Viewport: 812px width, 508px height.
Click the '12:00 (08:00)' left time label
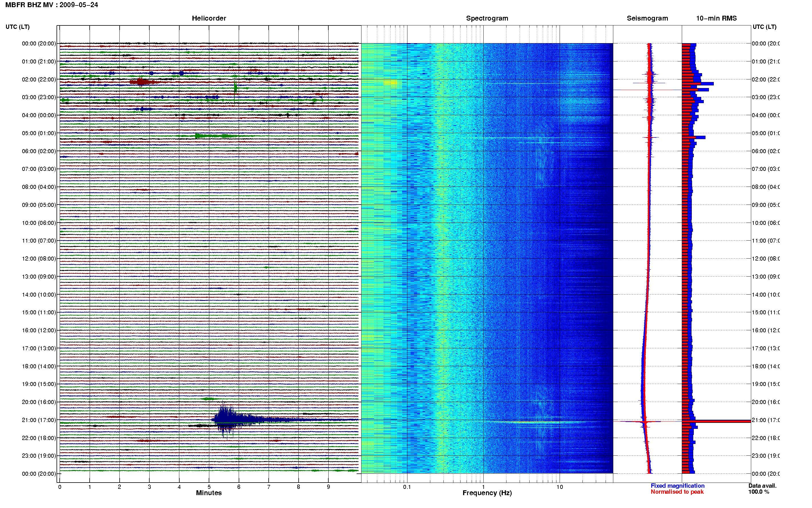39,259
